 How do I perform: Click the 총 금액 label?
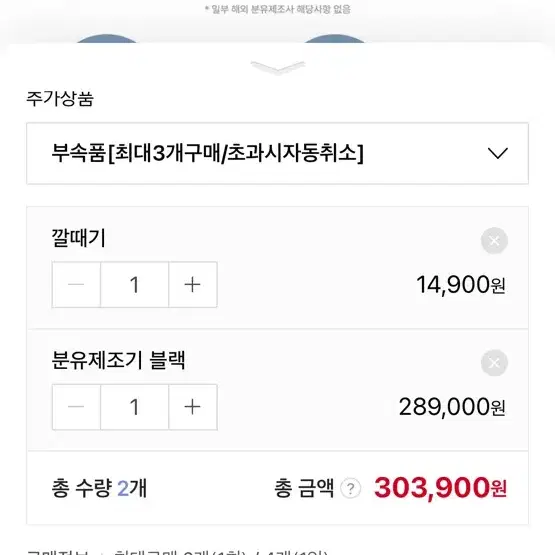pos(304,488)
